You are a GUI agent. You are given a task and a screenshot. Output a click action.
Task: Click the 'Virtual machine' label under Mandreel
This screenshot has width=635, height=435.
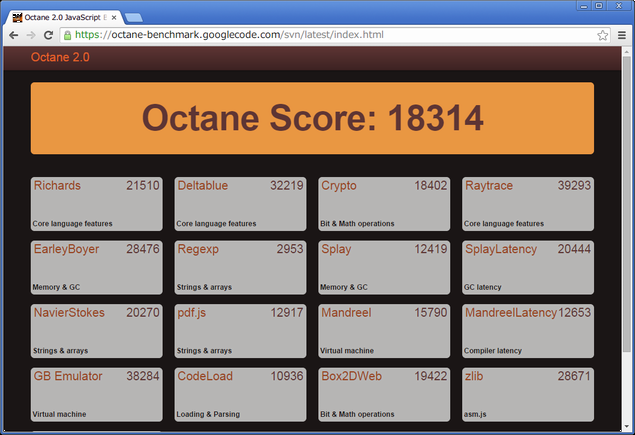point(347,351)
